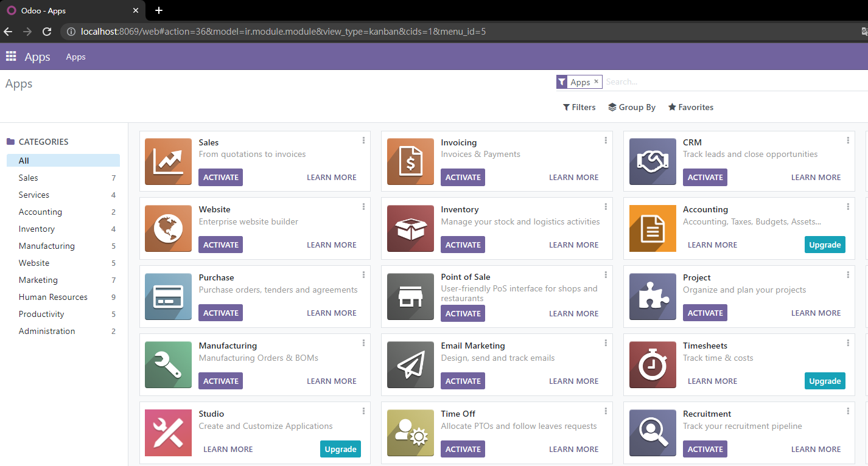The height and width of the screenshot is (466, 868).
Task: Open the Invoicing card kebab menu
Action: [x=606, y=141]
